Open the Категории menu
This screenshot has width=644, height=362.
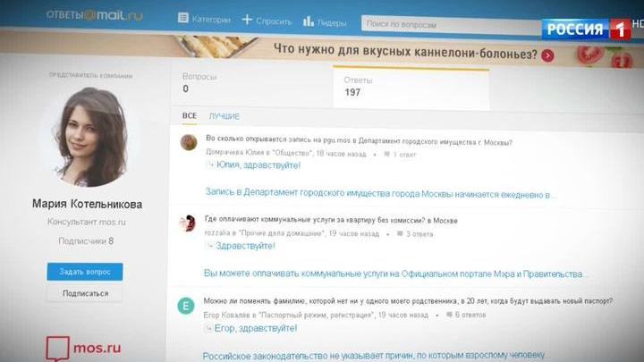coord(204,19)
